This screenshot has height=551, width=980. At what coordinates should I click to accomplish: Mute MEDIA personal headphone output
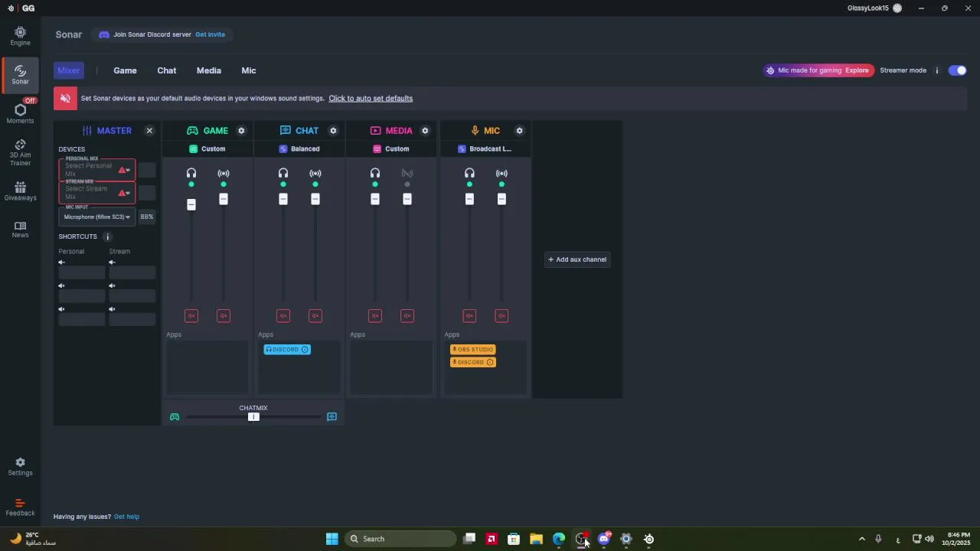[375, 316]
